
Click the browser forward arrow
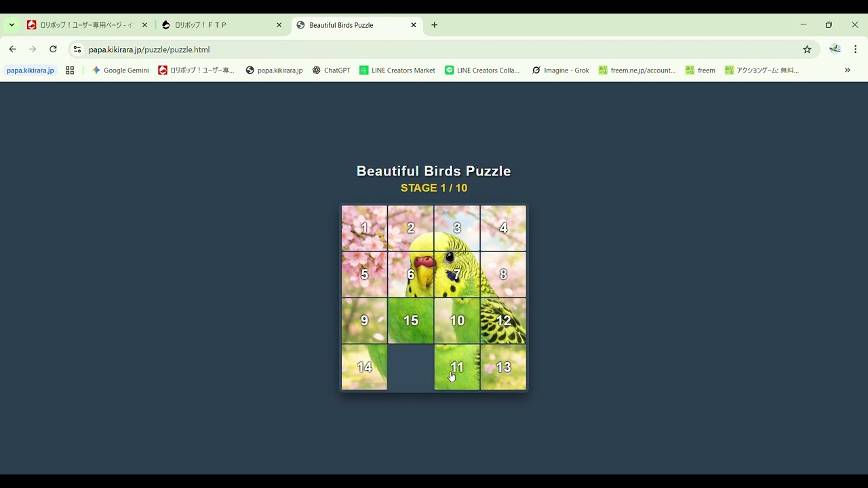click(x=33, y=49)
